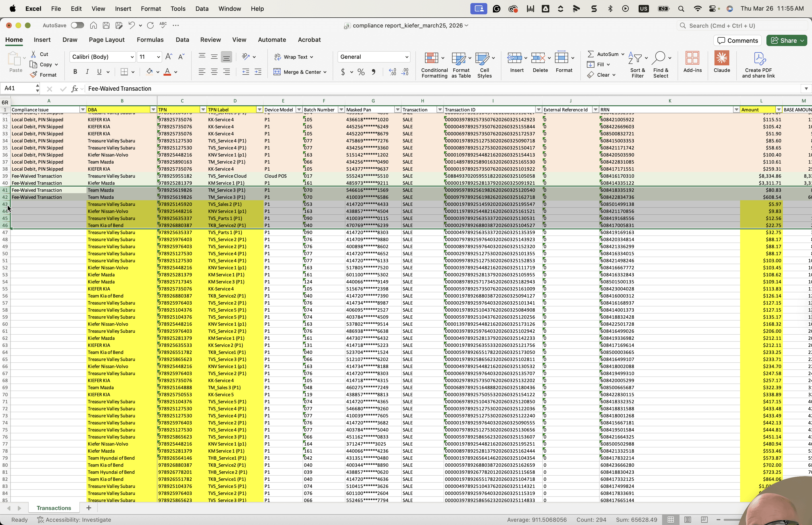The height and width of the screenshot is (525, 812).
Task: Apply percent style format
Action: pyautogui.click(x=361, y=72)
